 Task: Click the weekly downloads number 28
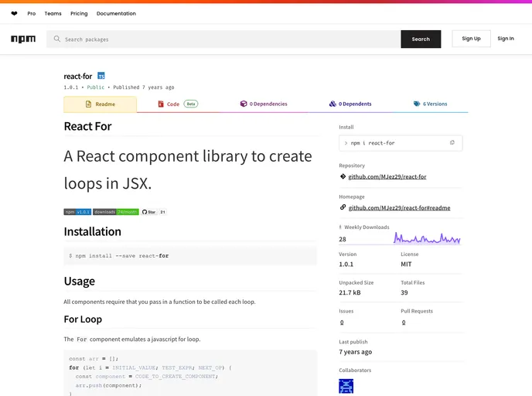(x=343, y=239)
